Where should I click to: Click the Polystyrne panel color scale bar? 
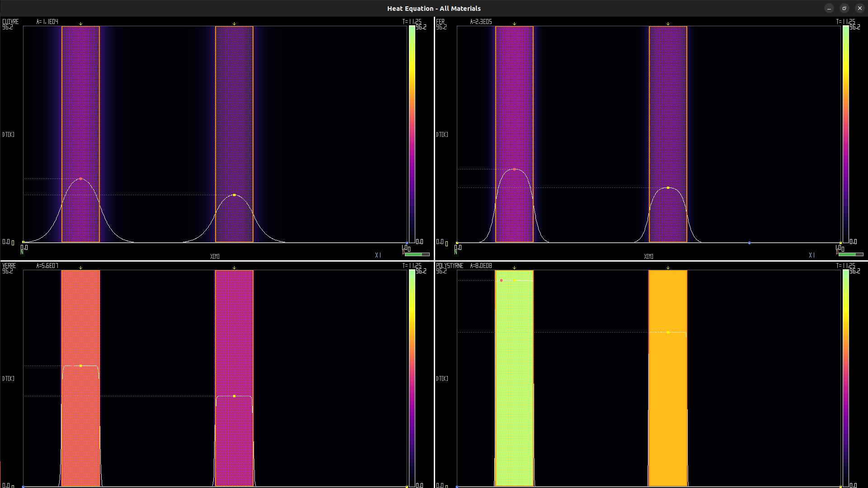(845, 378)
